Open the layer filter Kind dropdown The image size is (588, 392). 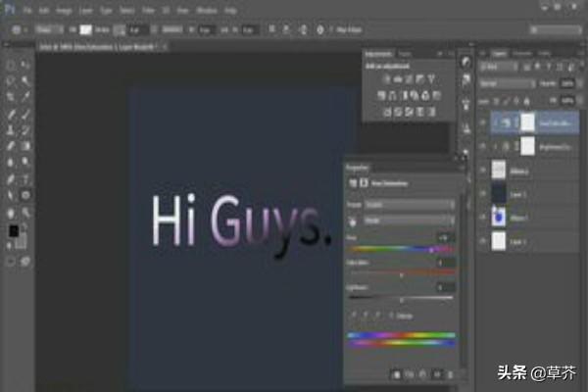pos(499,68)
